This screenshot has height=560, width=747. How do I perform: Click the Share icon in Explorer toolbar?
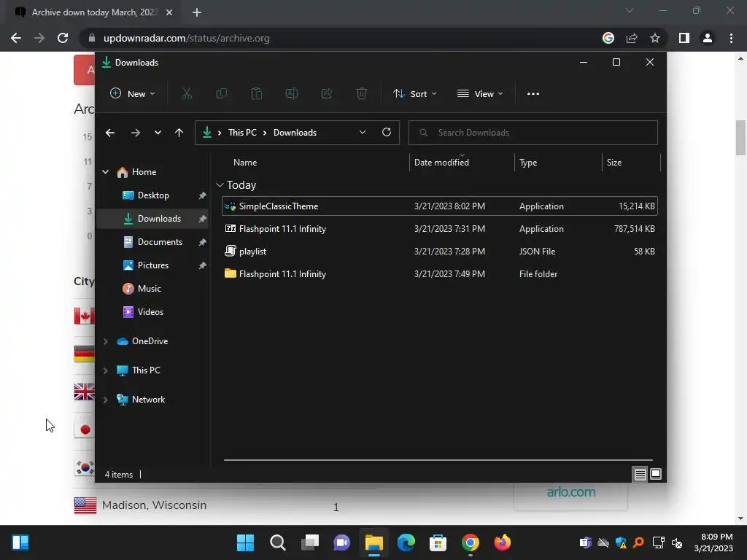[x=327, y=94]
